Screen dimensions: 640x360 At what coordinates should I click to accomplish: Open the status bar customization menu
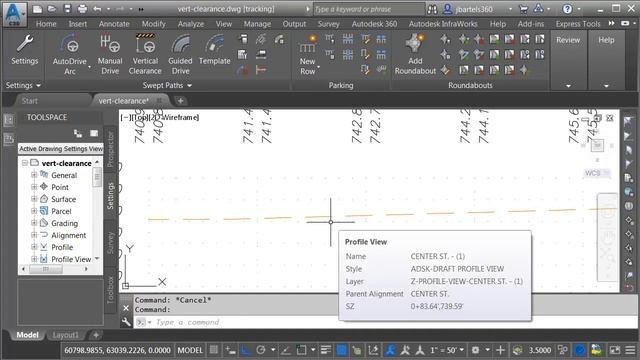[x=630, y=350]
